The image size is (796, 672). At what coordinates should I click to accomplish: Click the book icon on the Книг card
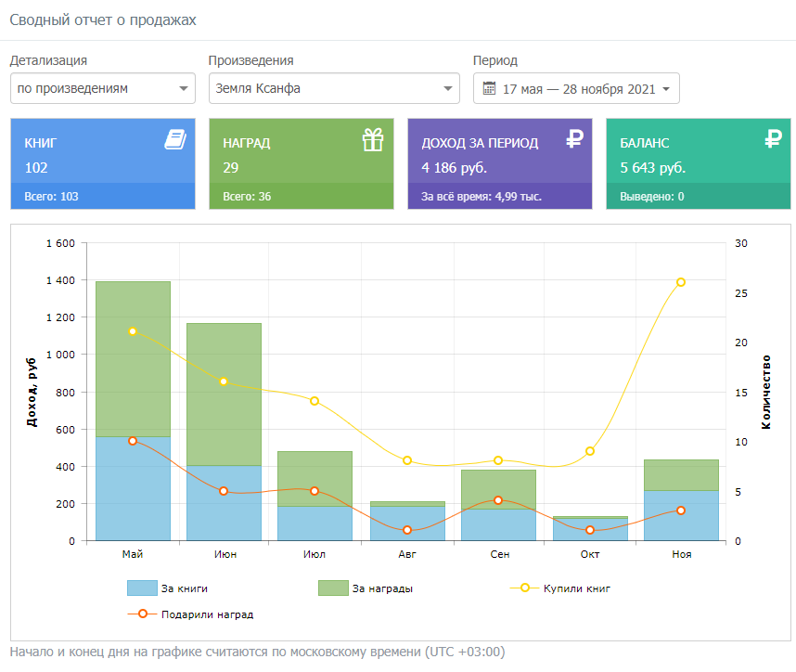[x=175, y=139]
